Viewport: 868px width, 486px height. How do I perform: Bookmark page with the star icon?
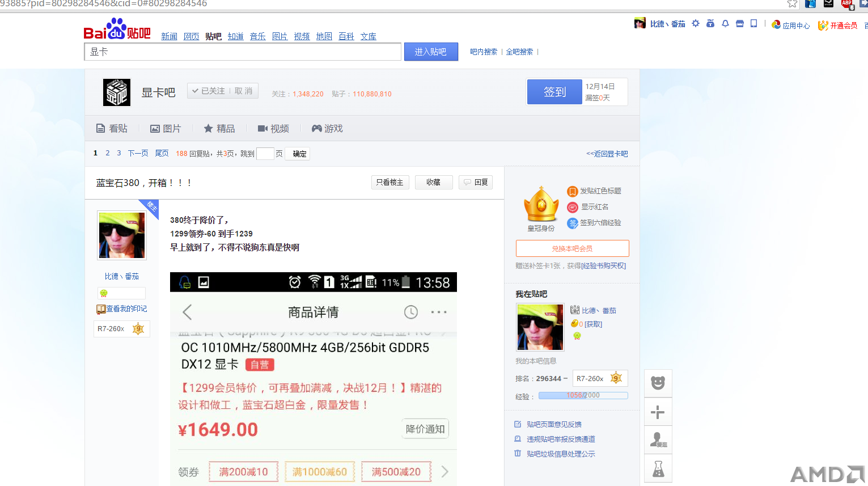pyautogui.click(x=792, y=4)
